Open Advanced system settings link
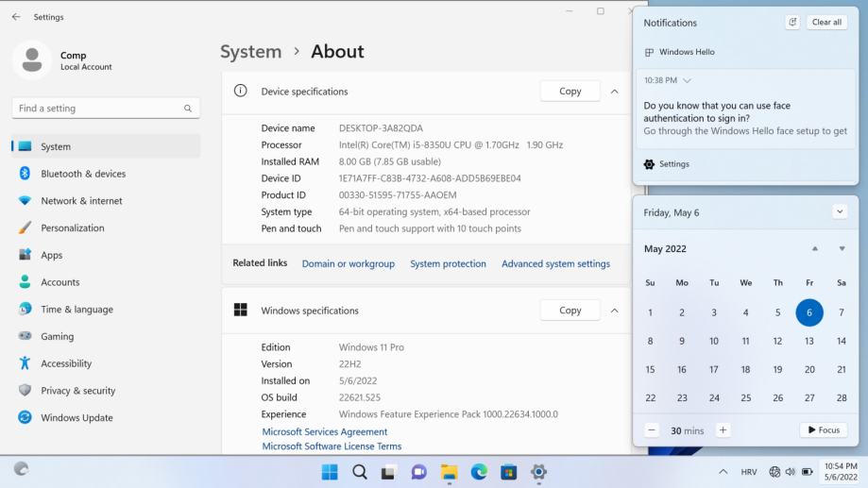Viewport: 868px width, 488px height. coord(555,264)
